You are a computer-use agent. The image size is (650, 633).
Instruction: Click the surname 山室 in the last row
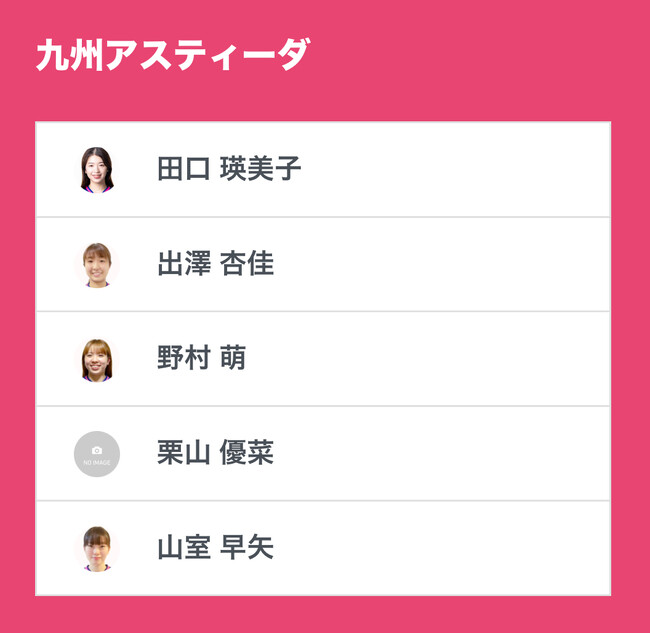click(184, 548)
